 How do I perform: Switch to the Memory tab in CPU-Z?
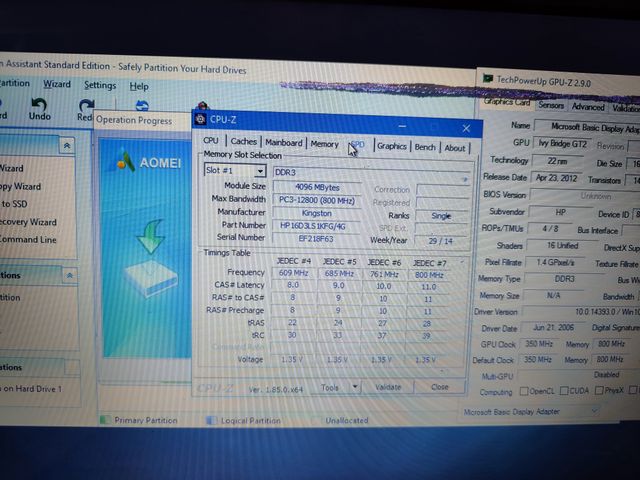click(x=324, y=144)
